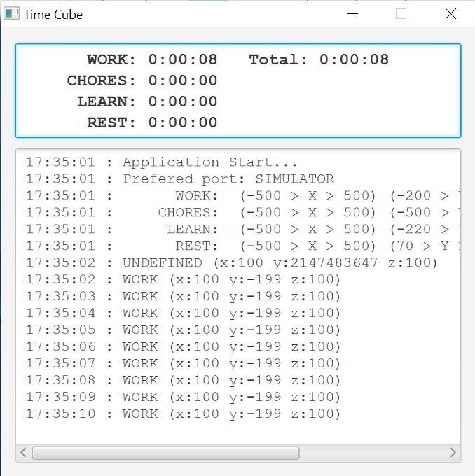
Task: Click the WORK range definition log line
Action: click(x=243, y=196)
